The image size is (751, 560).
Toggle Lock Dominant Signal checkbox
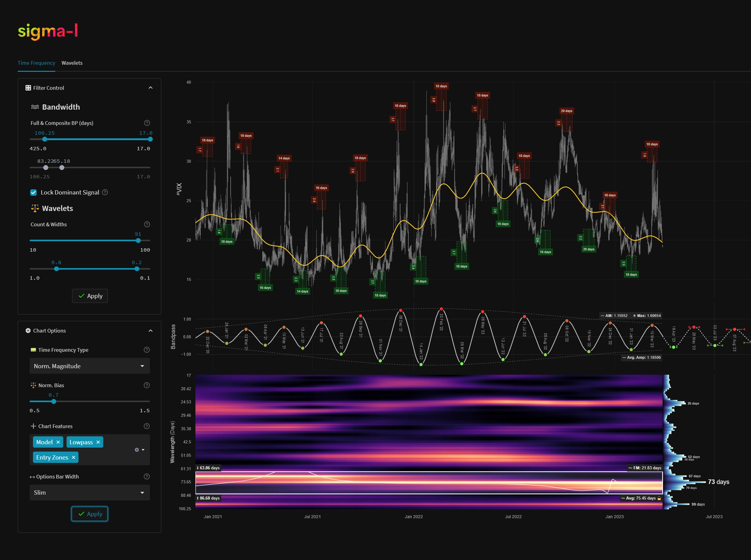click(x=34, y=193)
